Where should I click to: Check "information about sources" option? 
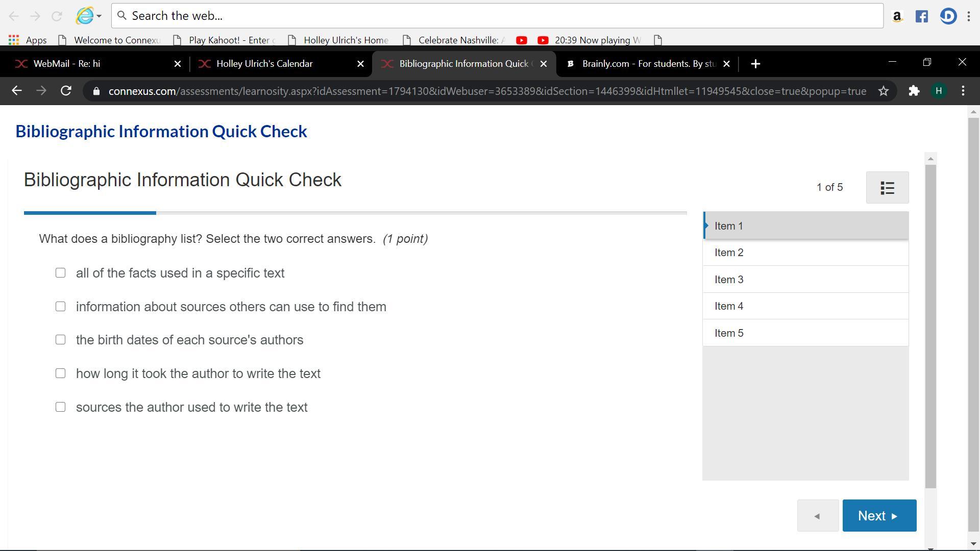click(61, 307)
